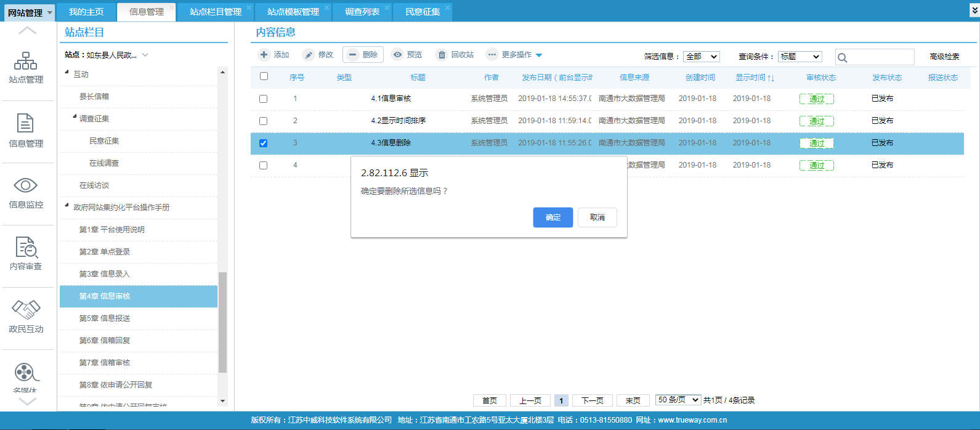Cancel deletion with 取消 button
This screenshot has height=430, width=980.
(x=597, y=217)
